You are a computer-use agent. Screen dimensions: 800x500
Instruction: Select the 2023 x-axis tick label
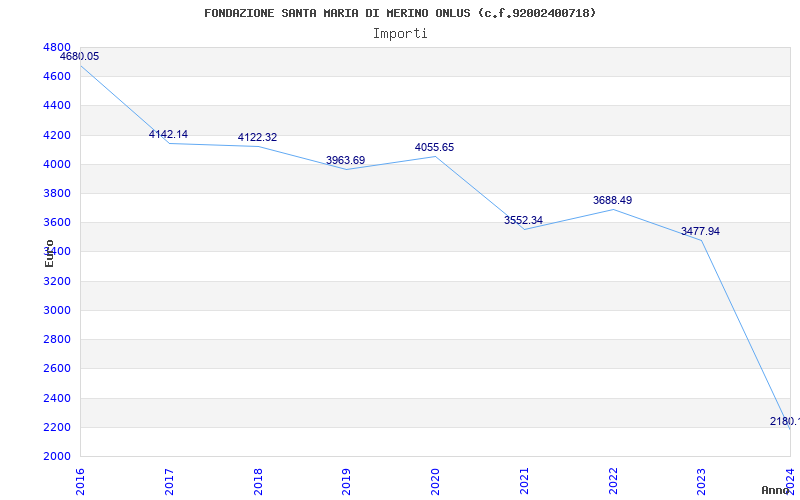tap(702, 481)
